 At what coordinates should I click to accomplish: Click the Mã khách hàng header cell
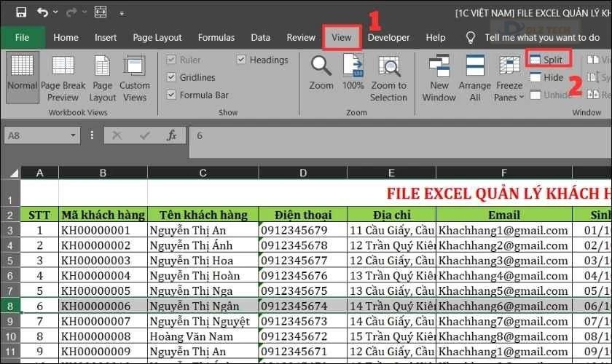click(103, 215)
